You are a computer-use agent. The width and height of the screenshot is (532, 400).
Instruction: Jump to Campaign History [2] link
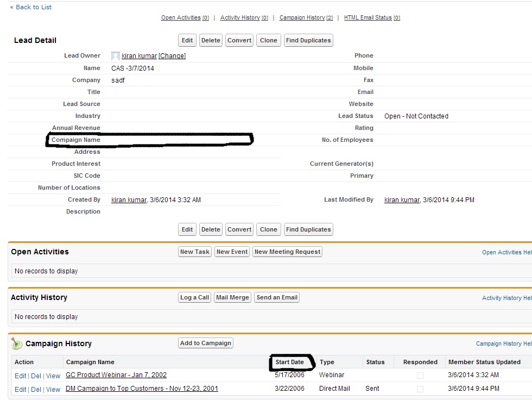(306, 17)
